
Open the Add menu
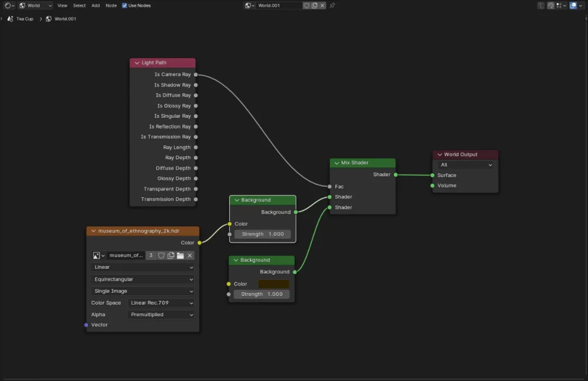[96, 5]
